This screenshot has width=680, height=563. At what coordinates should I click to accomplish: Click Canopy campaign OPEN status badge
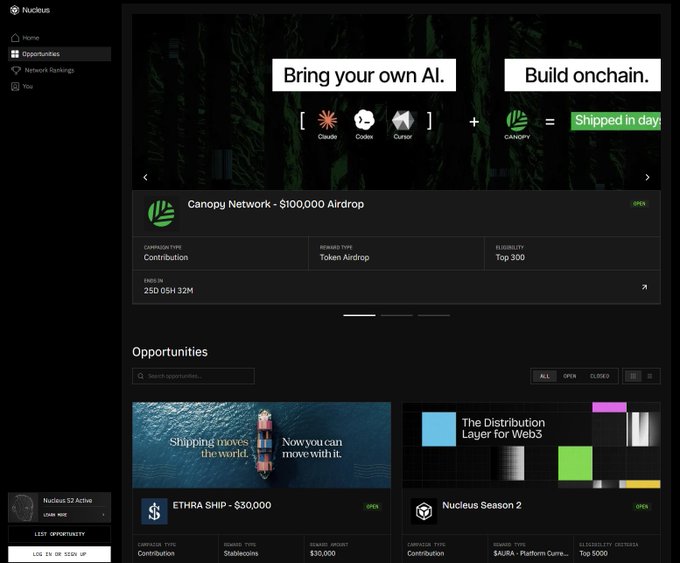(639, 203)
